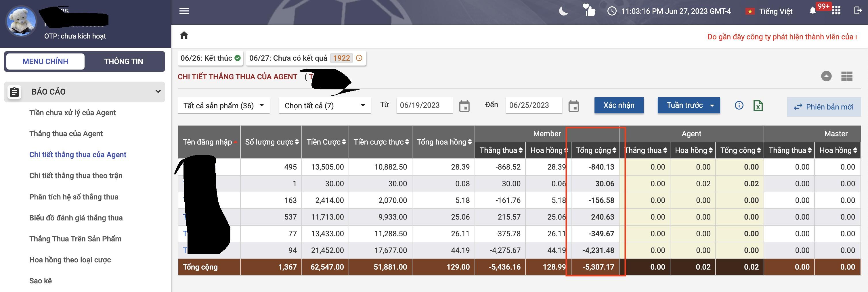
Task: Click the thumbs-up favorites icon
Action: (x=589, y=10)
